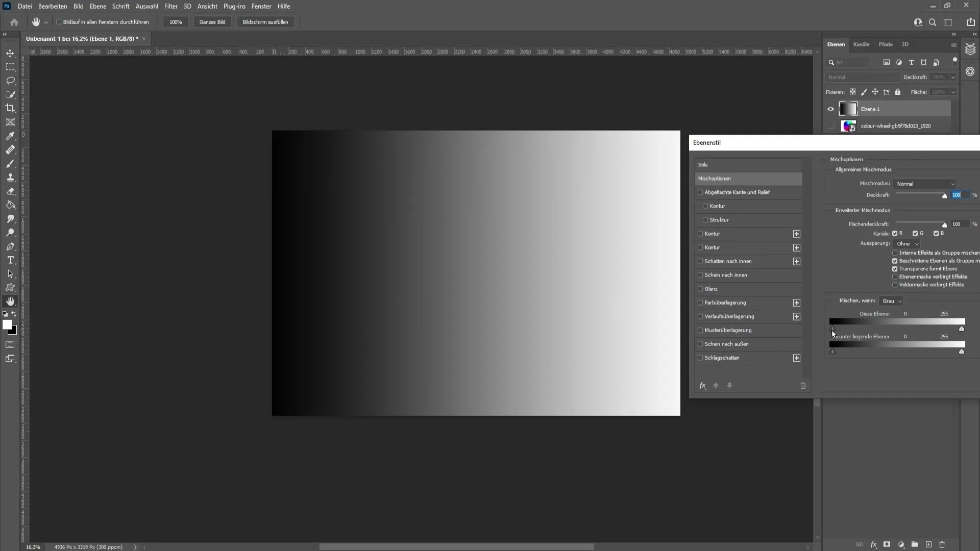Click Ganzes Bild button
Viewport: 980px width, 551px height.
[212, 21]
